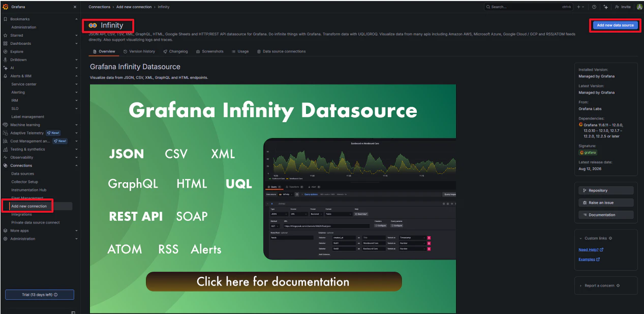Viewport: 644px width, 314px height.
Task: Click the dock menu icon at sidebar bottom
Action: [x=73, y=312]
